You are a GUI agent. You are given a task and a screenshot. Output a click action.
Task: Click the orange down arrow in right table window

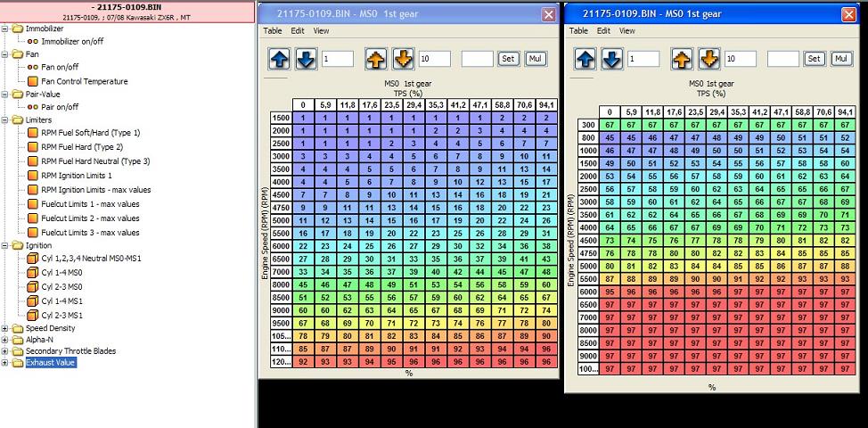[708, 59]
